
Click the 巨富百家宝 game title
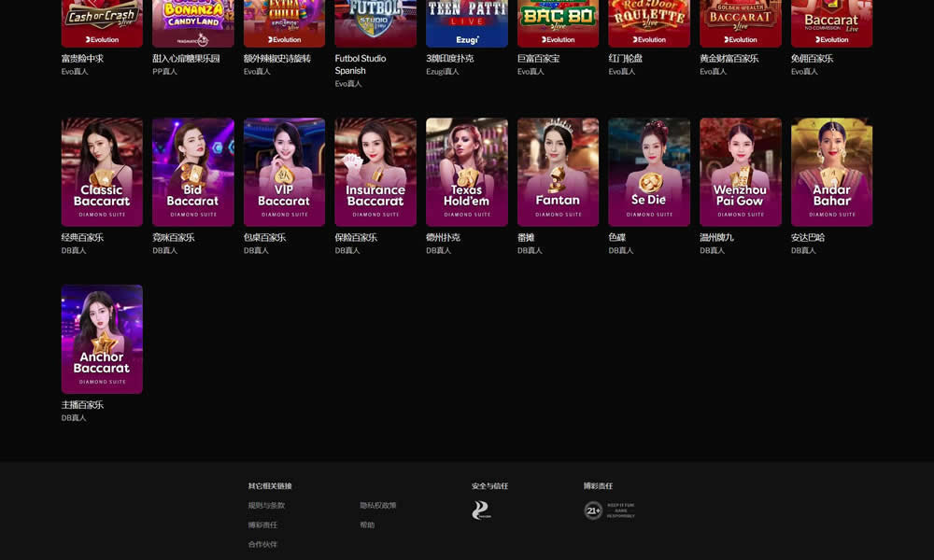[x=539, y=58]
